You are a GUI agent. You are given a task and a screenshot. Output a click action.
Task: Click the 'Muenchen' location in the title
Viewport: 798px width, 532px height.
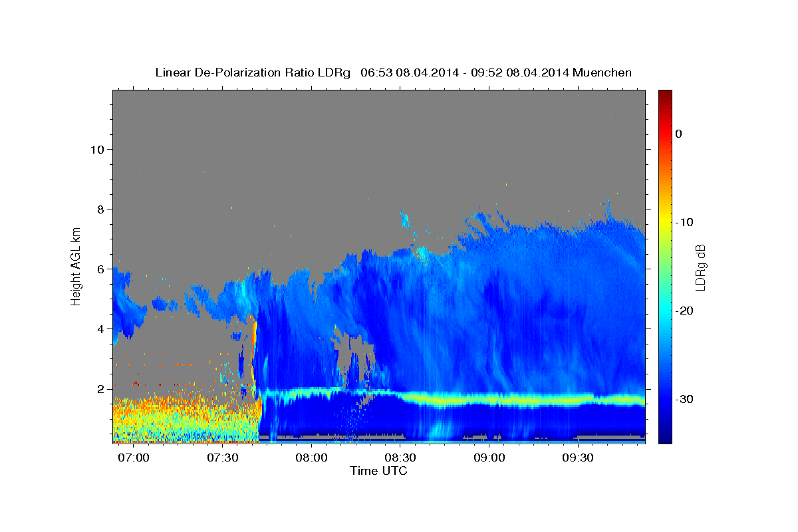point(604,72)
